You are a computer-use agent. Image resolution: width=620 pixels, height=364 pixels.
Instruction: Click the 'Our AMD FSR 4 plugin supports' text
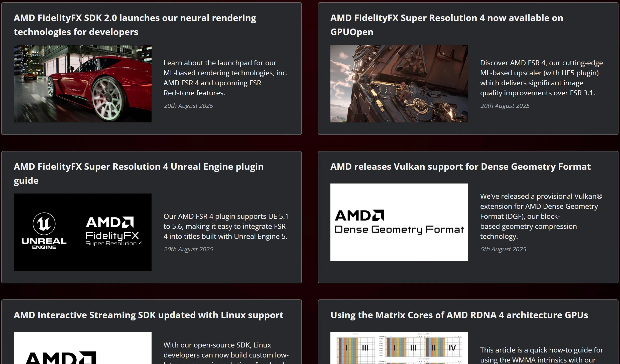(226, 226)
